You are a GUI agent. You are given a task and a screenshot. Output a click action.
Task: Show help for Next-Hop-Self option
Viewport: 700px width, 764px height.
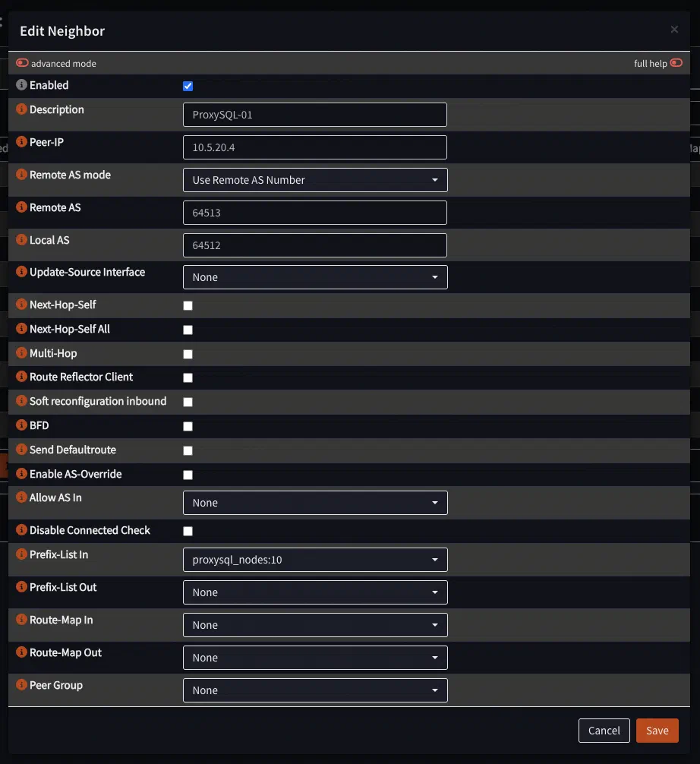click(x=21, y=305)
